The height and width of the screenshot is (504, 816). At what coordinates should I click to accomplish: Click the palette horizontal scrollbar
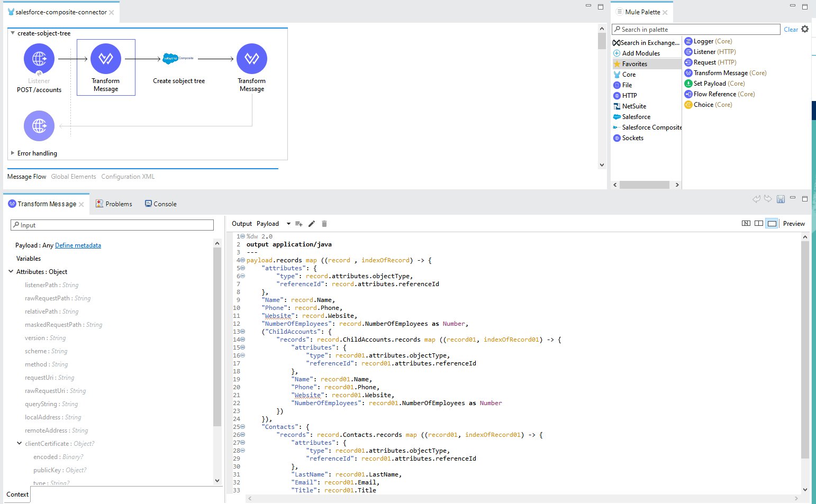pyautogui.click(x=645, y=185)
